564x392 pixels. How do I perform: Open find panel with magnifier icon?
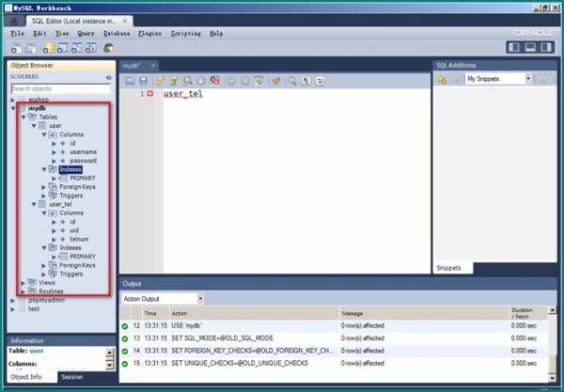[292, 81]
